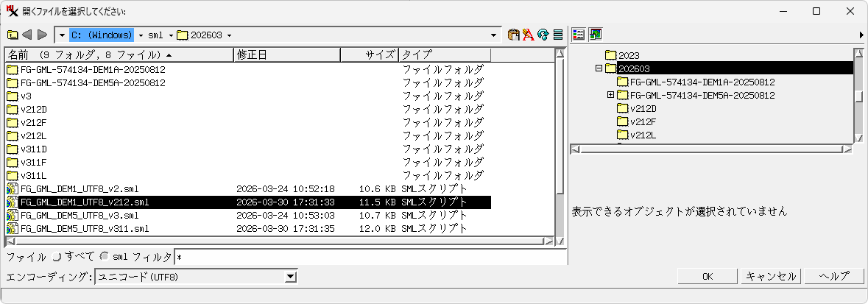Go back with the left arrow icon
868x304 pixels.
click(27, 35)
